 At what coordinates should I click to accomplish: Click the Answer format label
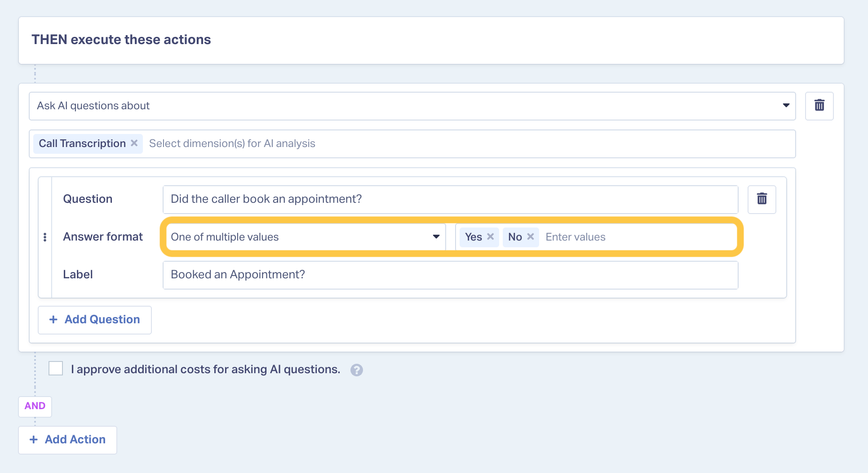point(103,236)
